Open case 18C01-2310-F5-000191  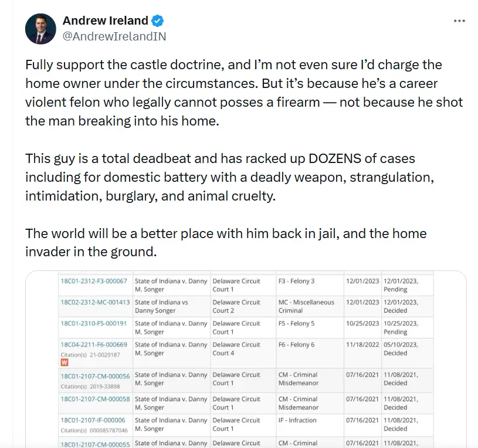pyautogui.click(x=94, y=324)
